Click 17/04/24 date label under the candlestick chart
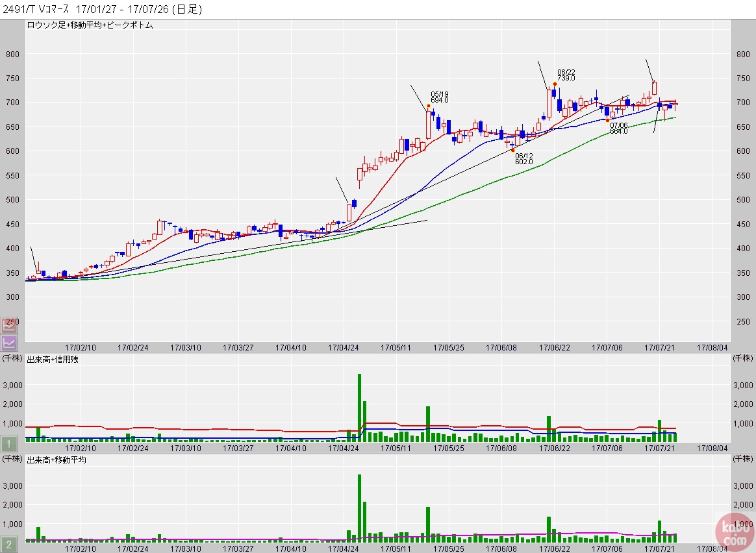 pos(344,347)
